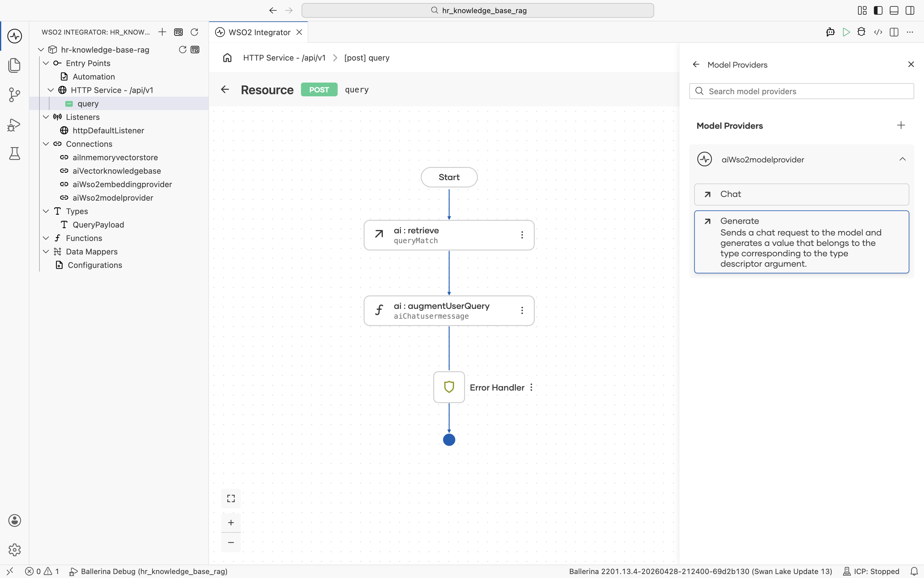Open the ai : retrieve node options menu

(522, 235)
